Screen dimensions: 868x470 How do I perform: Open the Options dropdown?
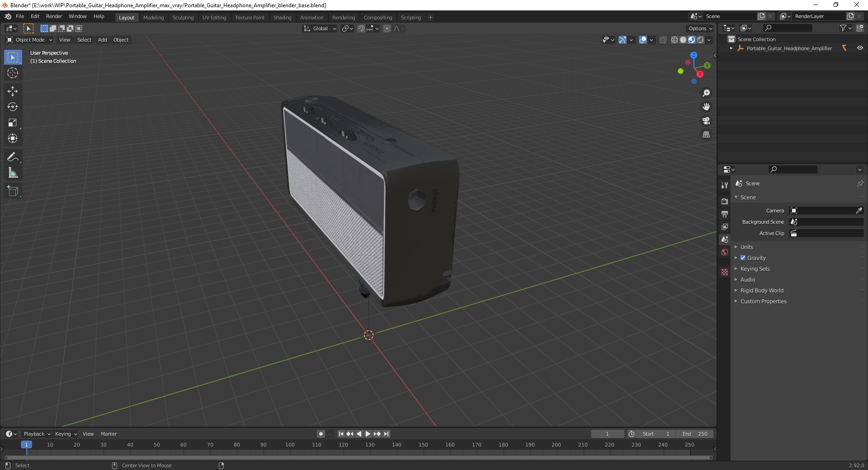click(x=700, y=28)
